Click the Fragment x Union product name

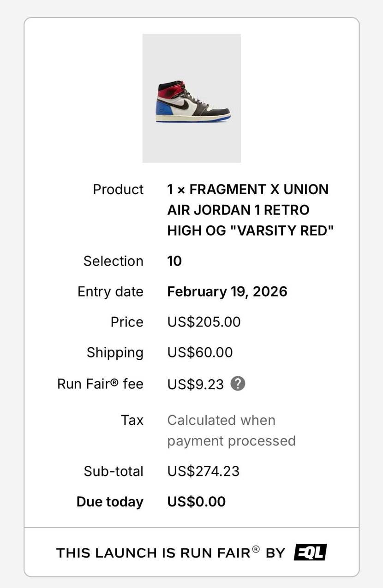250,210
